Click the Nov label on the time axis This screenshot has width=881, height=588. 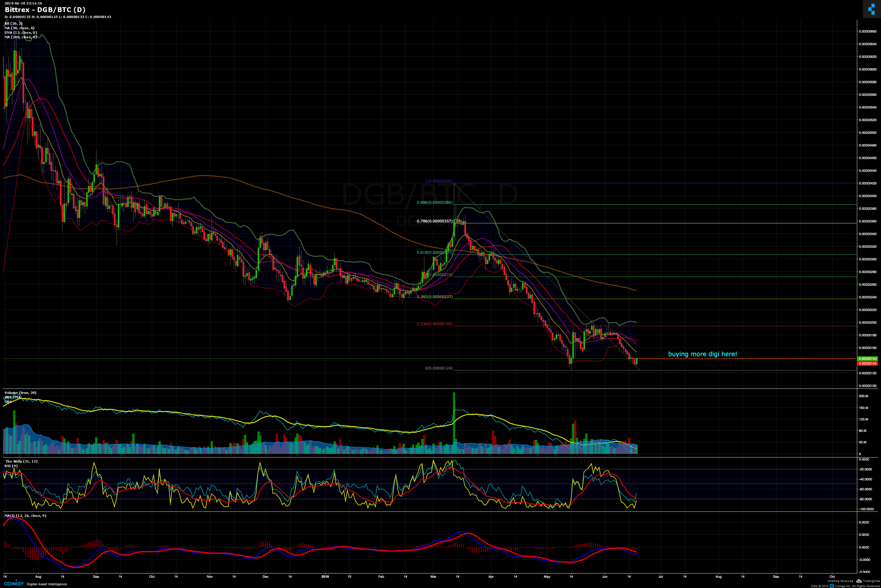click(210, 577)
